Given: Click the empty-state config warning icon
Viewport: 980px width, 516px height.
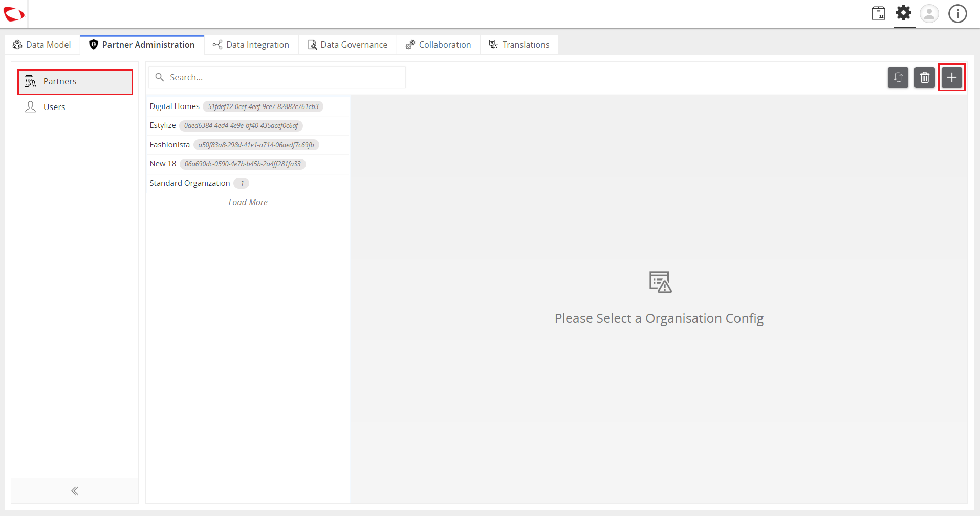Looking at the screenshot, I should pyautogui.click(x=660, y=282).
